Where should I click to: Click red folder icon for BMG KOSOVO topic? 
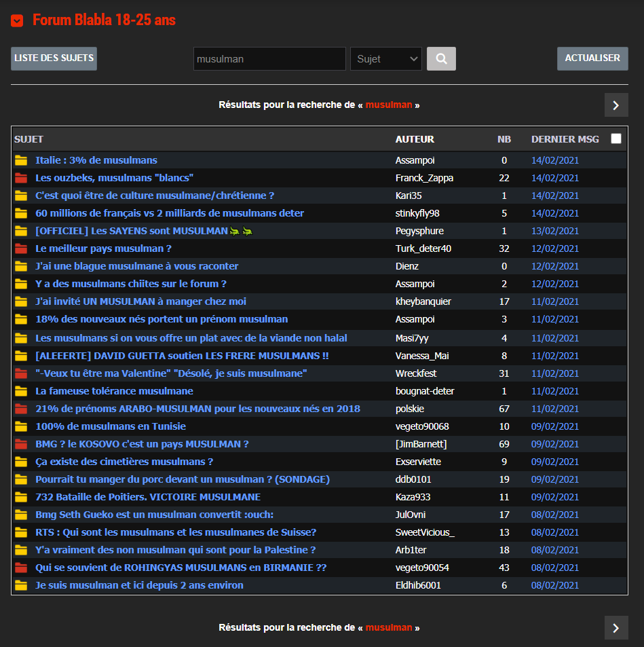(x=21, y=444)
